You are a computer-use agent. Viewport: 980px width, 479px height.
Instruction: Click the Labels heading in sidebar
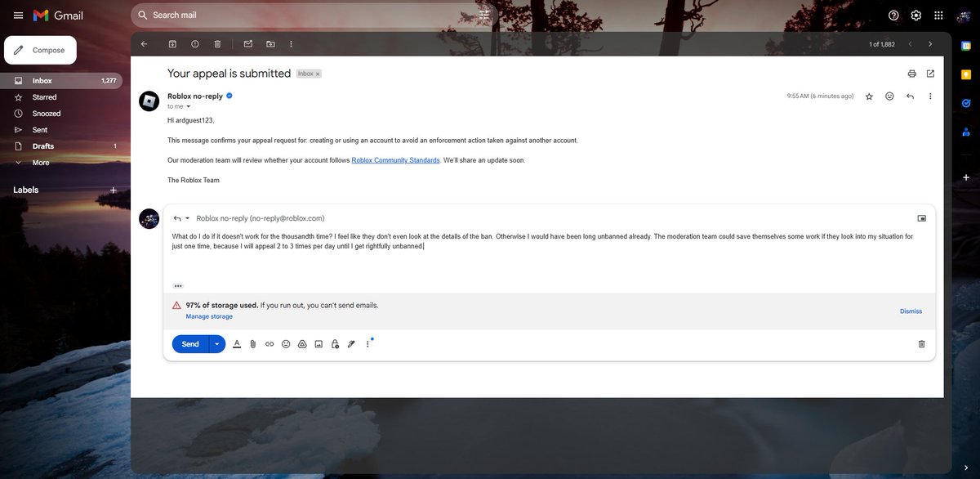pos(26,190)
